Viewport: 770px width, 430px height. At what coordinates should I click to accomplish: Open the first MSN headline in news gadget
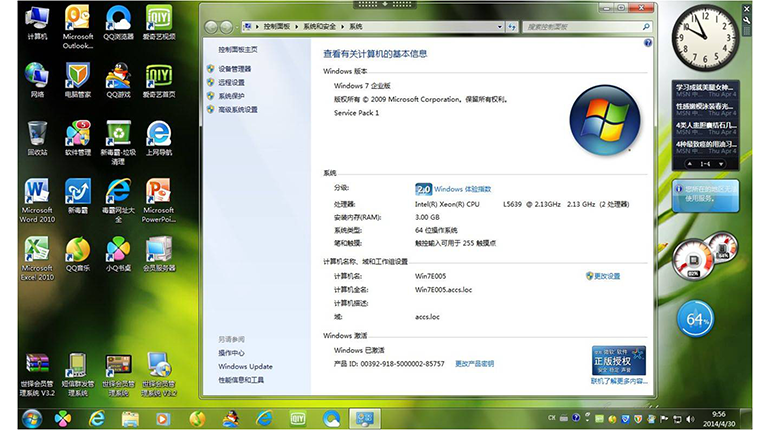point(706,90)
